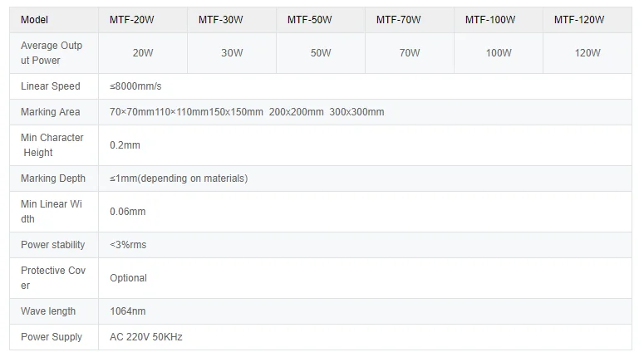Click the MTF-100W column header
Viewport: 644px width, 357px height.
pos(489,19)
